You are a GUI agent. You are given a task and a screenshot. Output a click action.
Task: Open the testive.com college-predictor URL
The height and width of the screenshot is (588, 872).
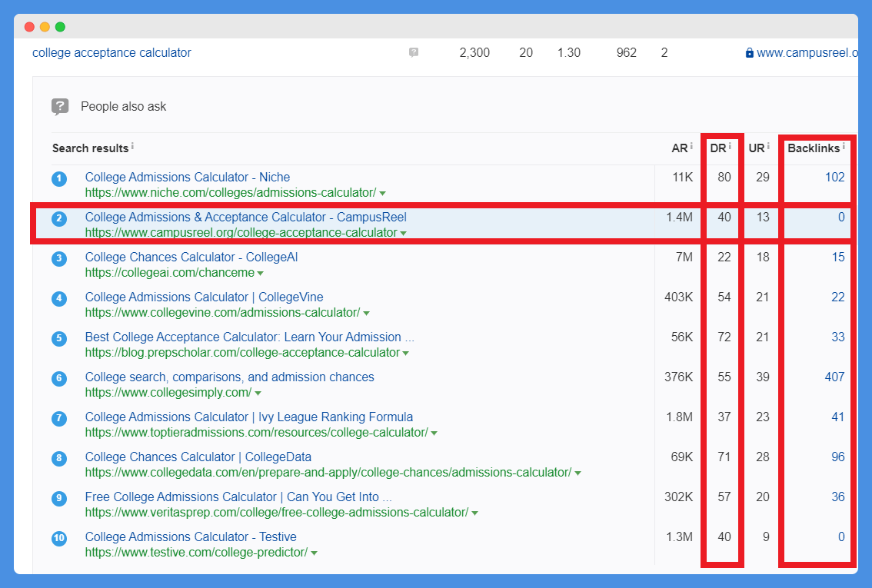point(196,553)
